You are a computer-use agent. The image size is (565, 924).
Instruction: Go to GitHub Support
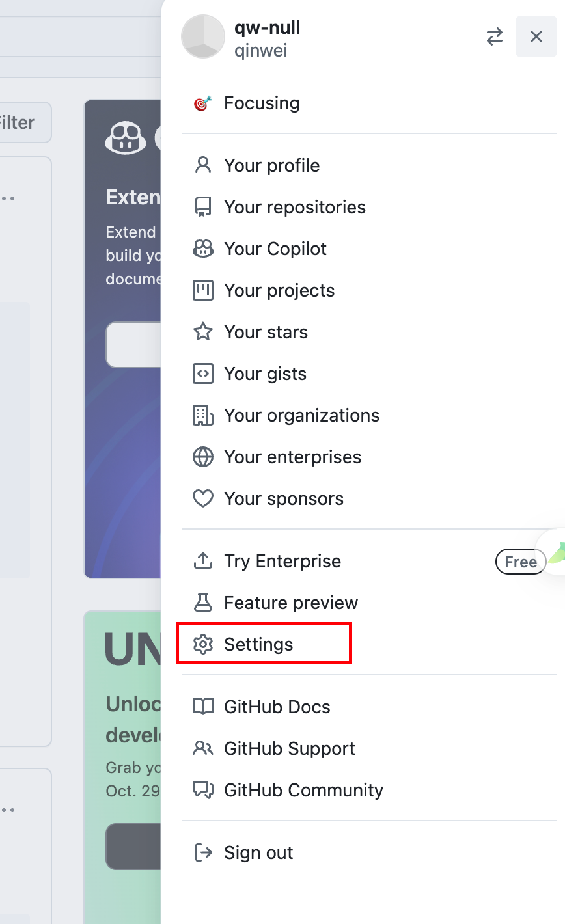click(x=370, y=748)
